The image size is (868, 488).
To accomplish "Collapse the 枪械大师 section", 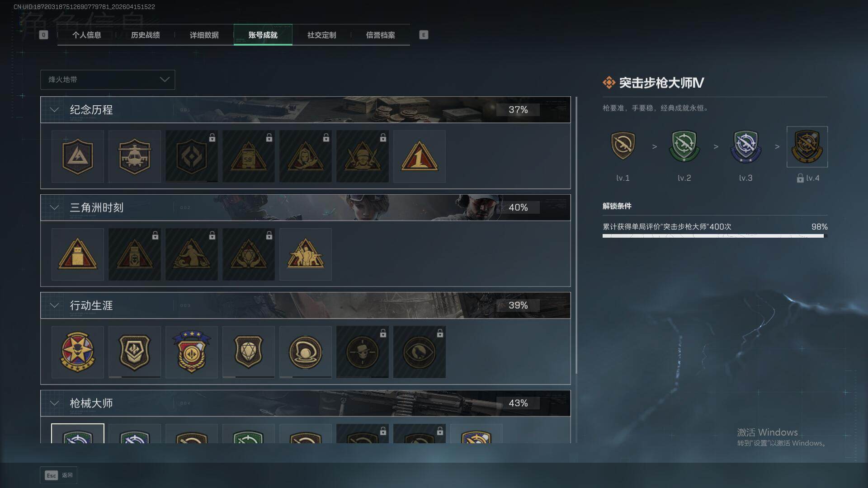I will [54, 403].
